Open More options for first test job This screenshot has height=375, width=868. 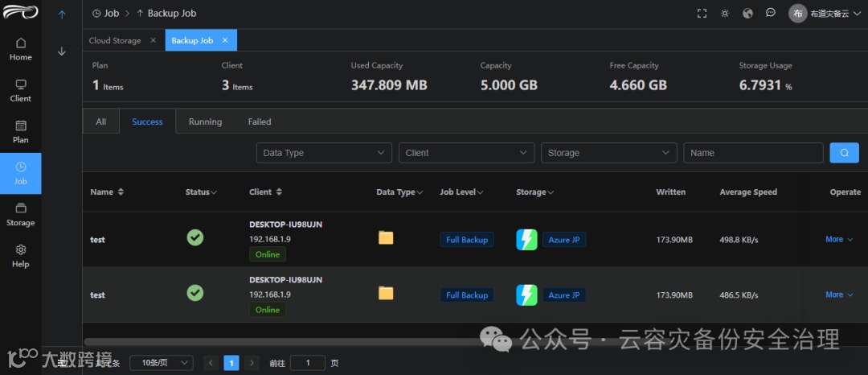coord(839,239)
